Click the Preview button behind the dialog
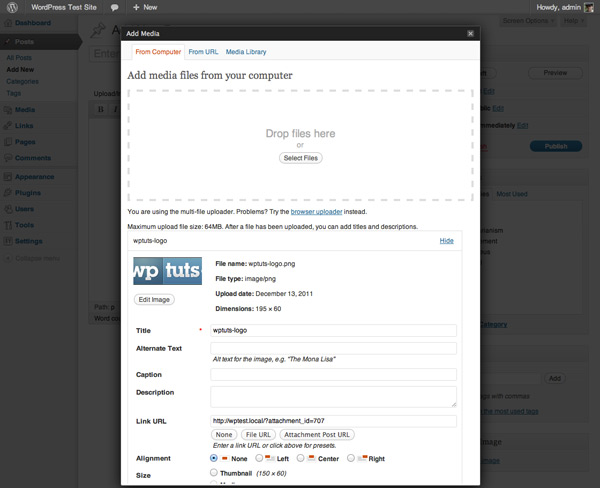This screenshot has height=488, width=600. point(555,73)
